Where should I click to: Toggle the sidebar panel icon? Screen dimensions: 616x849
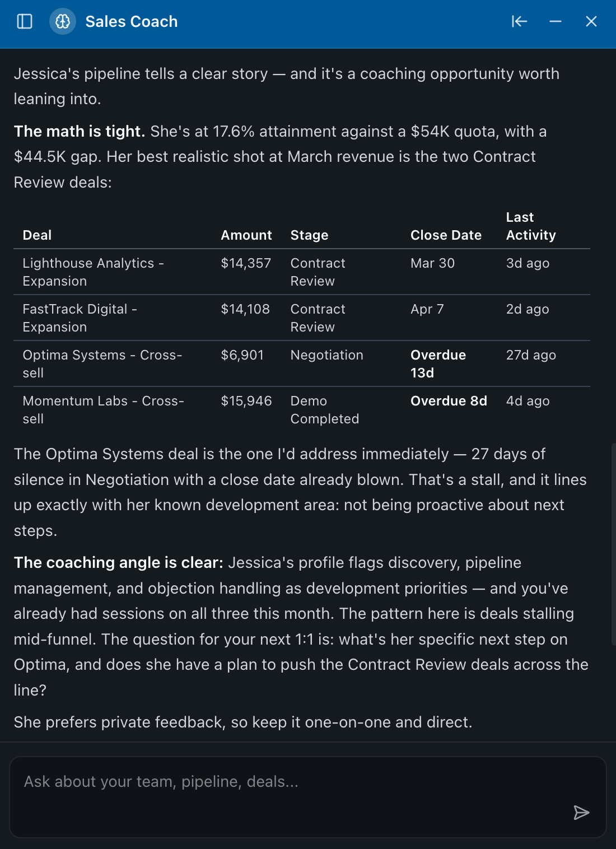tap(25, 21)
